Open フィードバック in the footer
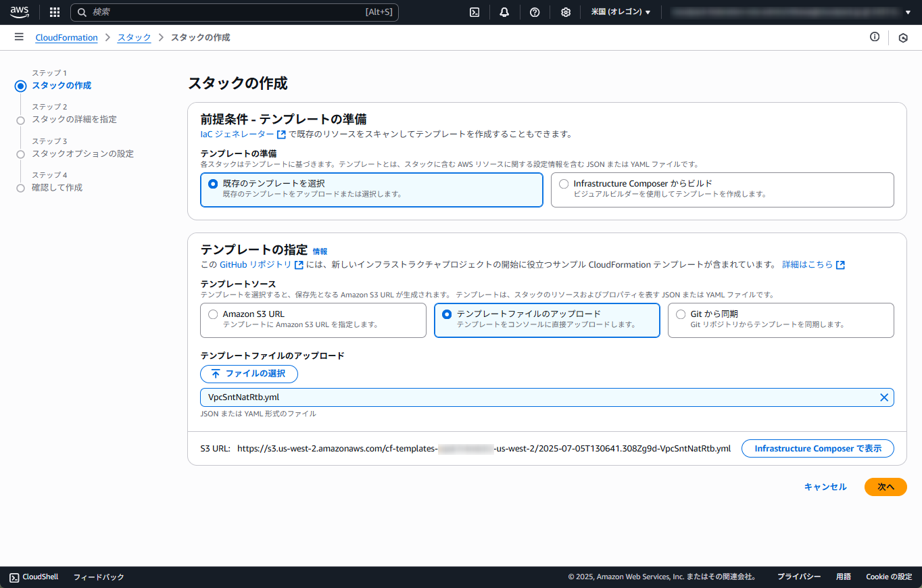922x588 pixels. coord(99,577)
